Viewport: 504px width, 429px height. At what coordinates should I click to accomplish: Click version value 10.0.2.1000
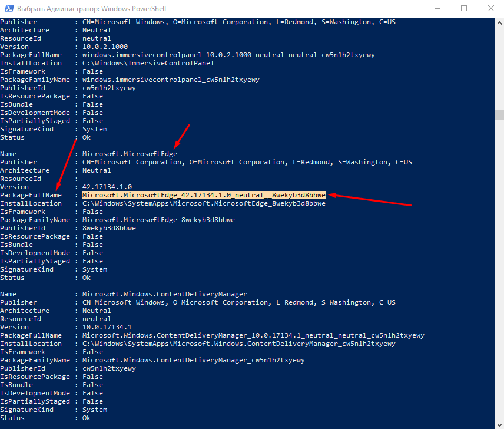(x=105, y=47)
